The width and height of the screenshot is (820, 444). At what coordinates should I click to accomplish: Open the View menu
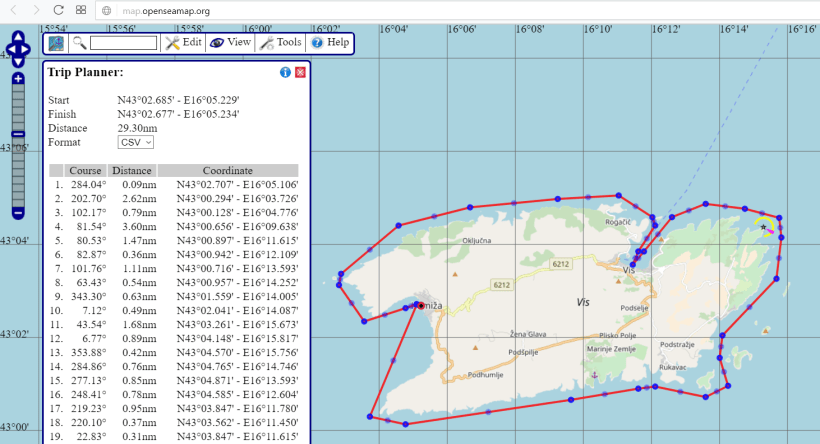pyautogui.click(x=229, y=43)
